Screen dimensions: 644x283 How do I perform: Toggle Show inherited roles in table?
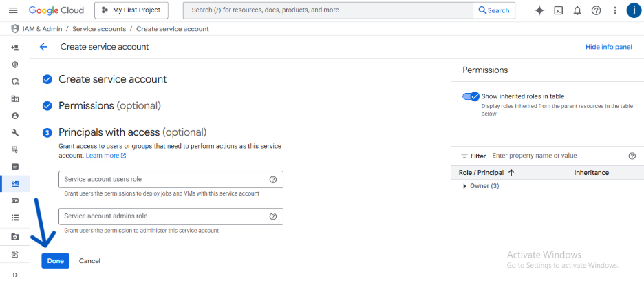click(471, 96)
